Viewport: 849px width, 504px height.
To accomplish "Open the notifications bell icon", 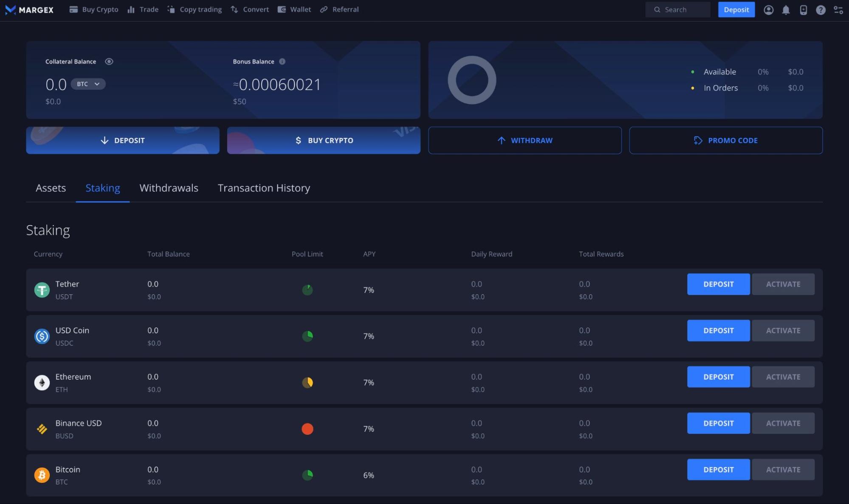I will click(x=786, y=9).
